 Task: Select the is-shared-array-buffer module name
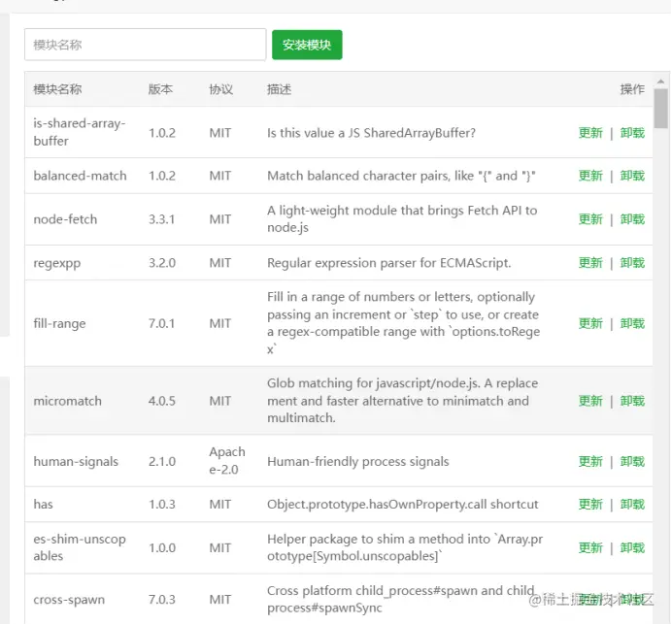[x=80, y=132]
